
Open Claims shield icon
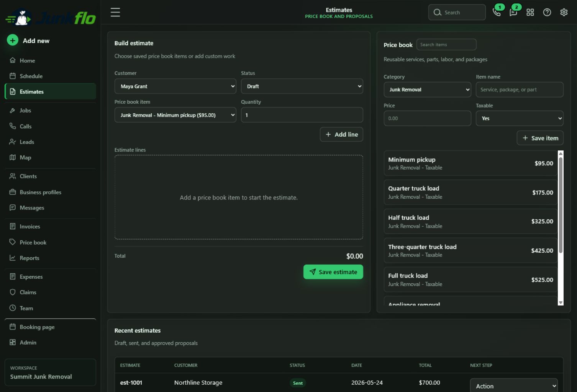(x=13, y=292)
